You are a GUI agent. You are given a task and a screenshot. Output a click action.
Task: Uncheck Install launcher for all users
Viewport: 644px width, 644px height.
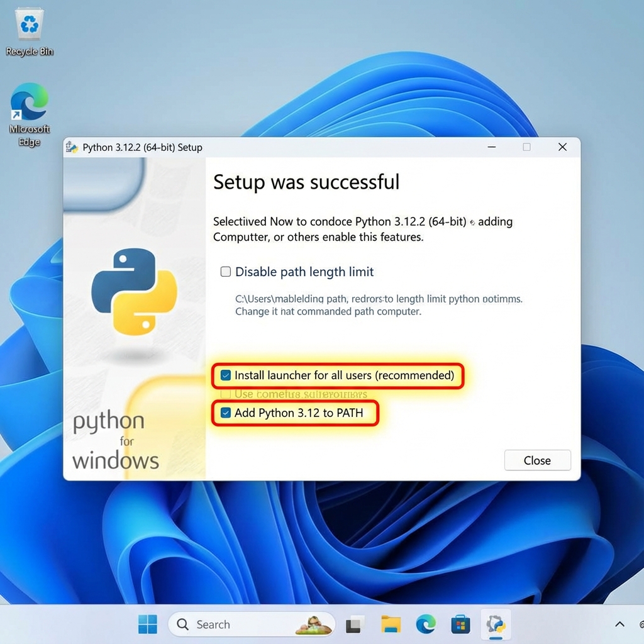pos(226,375)
